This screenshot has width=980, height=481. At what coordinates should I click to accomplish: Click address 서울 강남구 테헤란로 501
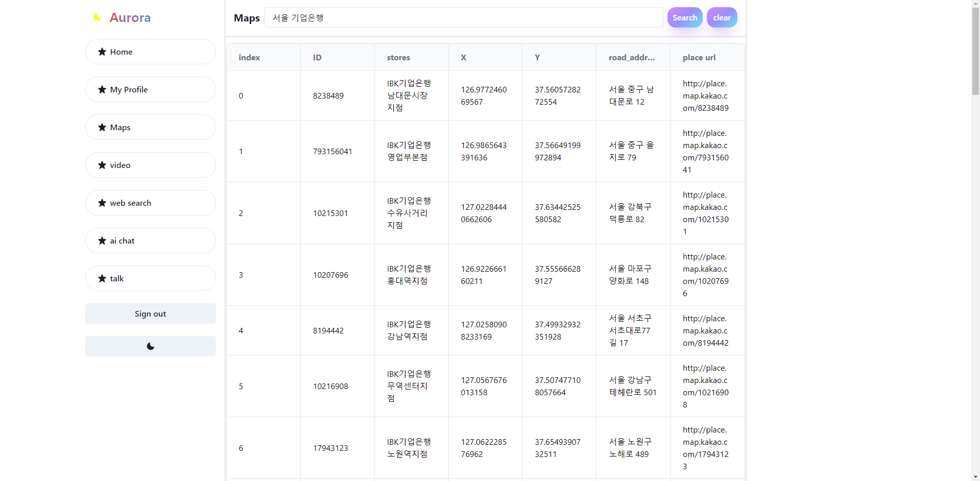[633, 386]
